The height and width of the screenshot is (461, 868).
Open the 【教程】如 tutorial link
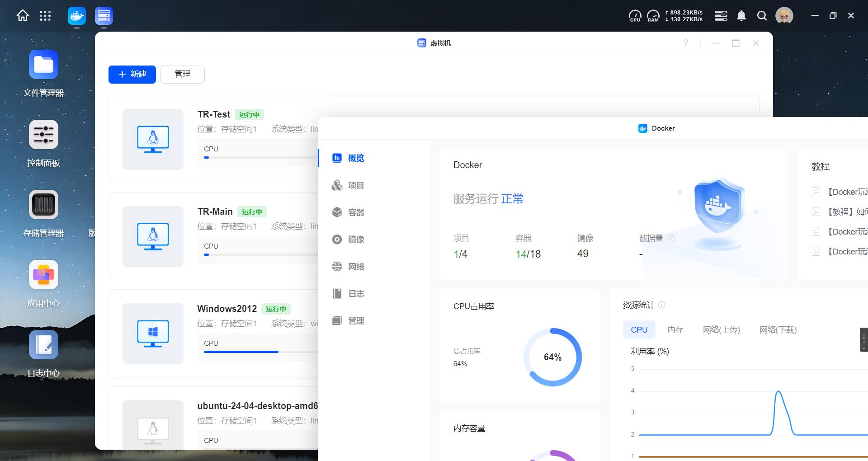[847, 212]
